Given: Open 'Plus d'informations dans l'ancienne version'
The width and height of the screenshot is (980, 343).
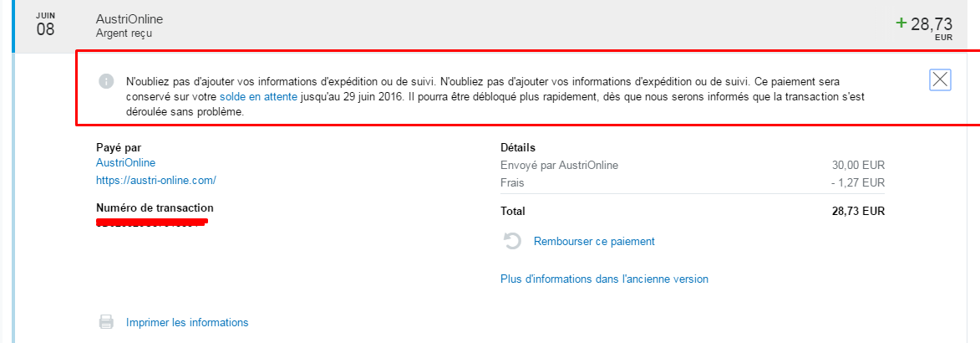Looking at the screenshot, I should tap(604, 279).
